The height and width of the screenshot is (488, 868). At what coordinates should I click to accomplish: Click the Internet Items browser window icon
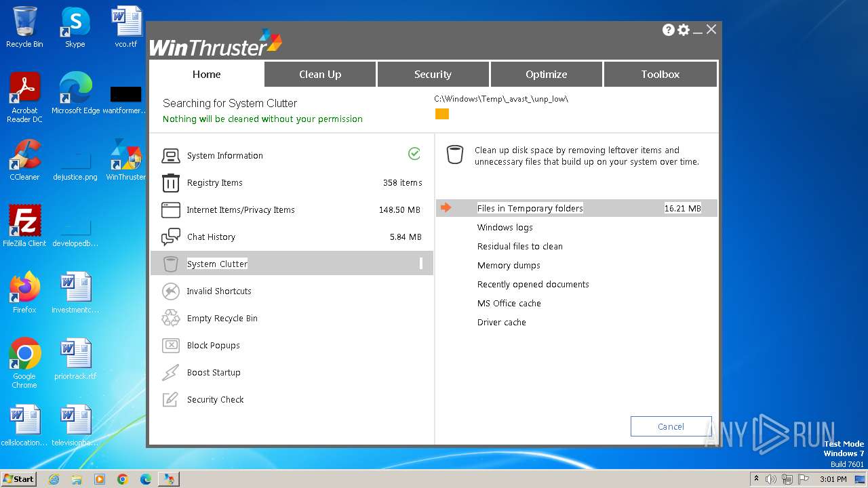(170, 210)
